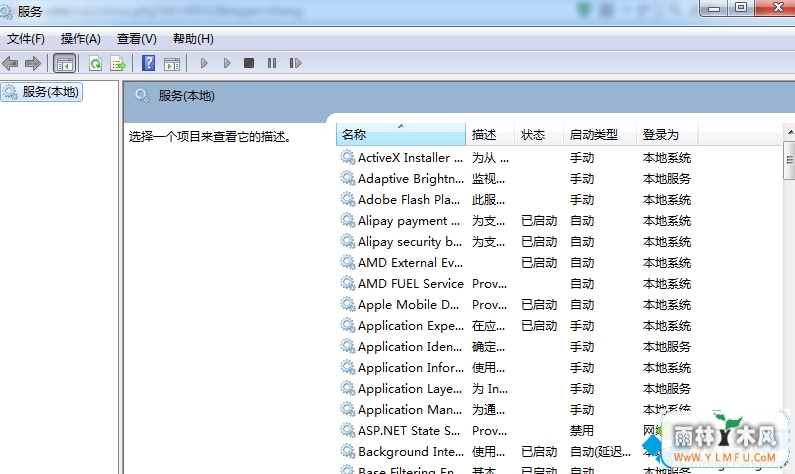The width and height of the screenshot is (795, 474).
Task: Sort by the 描述 column header
Action: click(490, 134)
